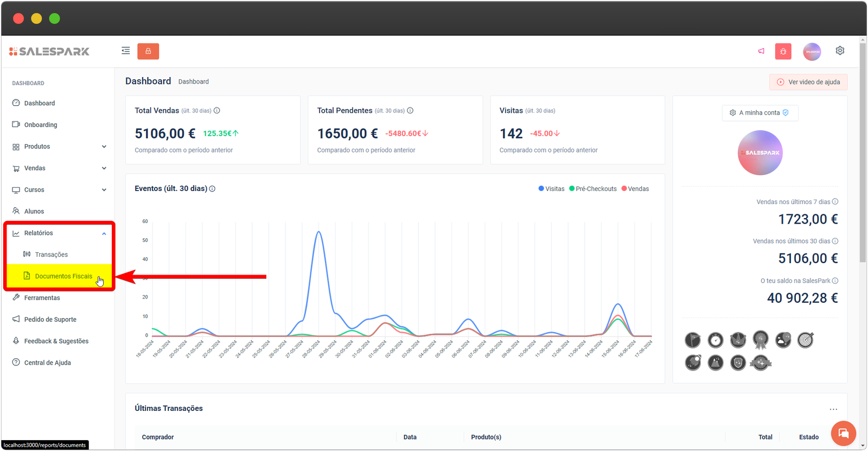Click the stopwatch achievement badge
This screenshot has width=868, height=451.
pos(716,340)
